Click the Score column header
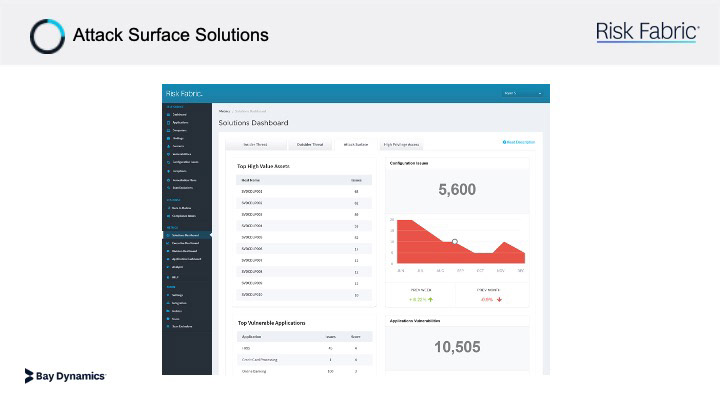This screenshot has width=720, height=405. point(356,337)
